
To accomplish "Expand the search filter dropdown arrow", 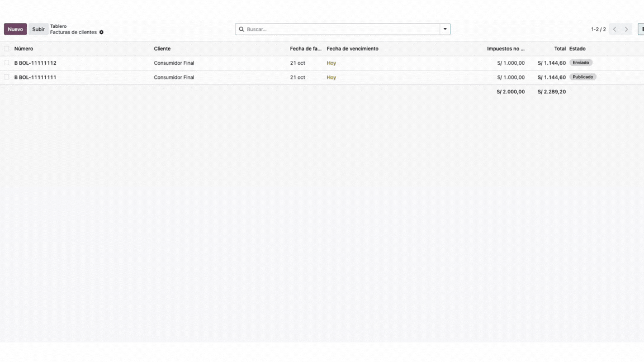I will (x=445, y=29).
